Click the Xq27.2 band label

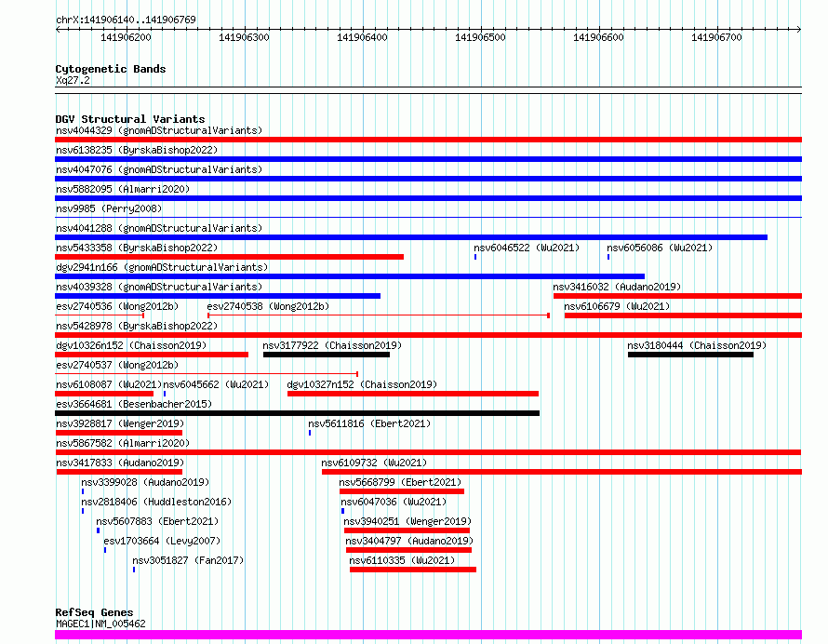73,80
